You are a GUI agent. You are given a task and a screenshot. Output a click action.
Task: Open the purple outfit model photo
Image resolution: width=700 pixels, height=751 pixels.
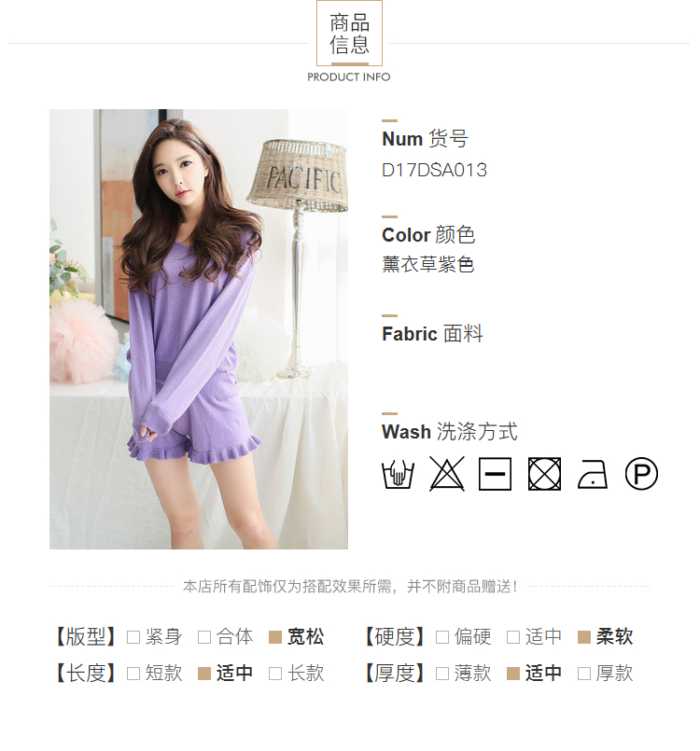[199, 329]
